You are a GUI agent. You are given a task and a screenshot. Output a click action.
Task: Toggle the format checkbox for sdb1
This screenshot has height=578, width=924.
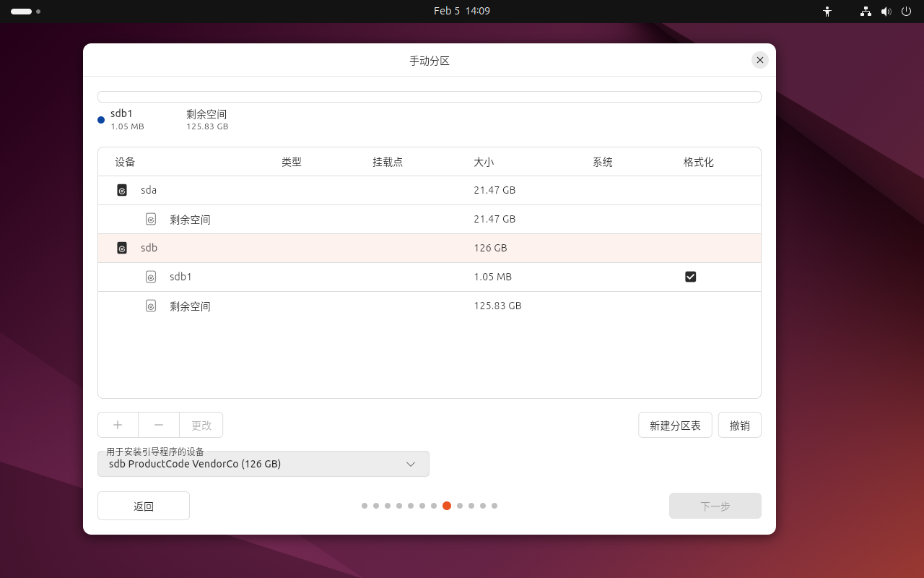(x=691, y=277)
